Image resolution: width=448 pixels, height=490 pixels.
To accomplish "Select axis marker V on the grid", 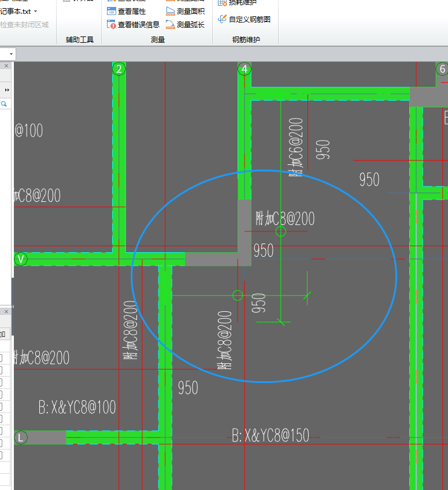I will pyautogui.click(x=21, y=259).
